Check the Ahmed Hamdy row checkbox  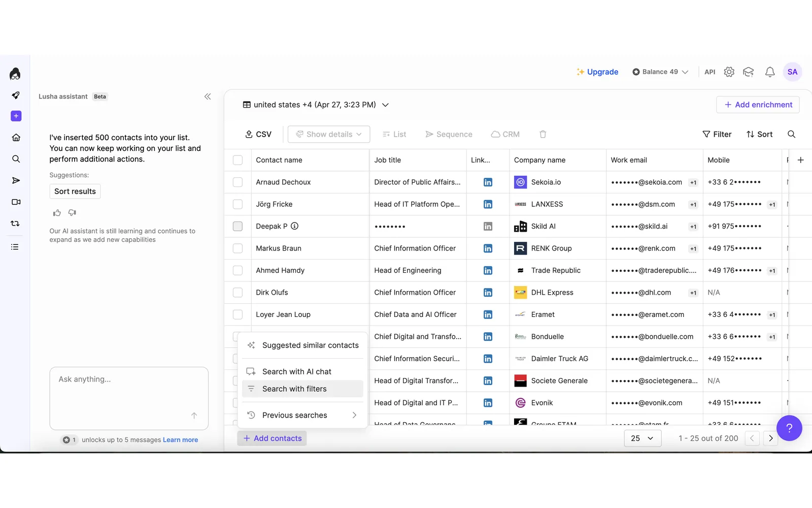pyautogui.click(x=238, y=270)
